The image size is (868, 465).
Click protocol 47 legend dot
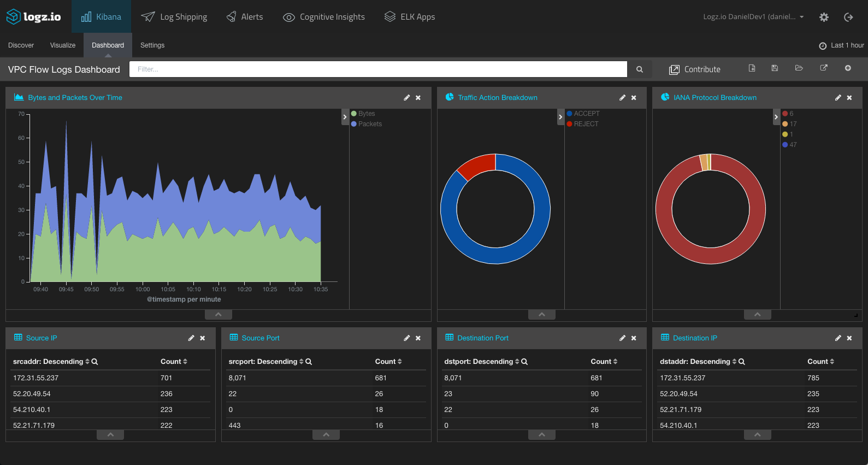(x=785, y=145)
